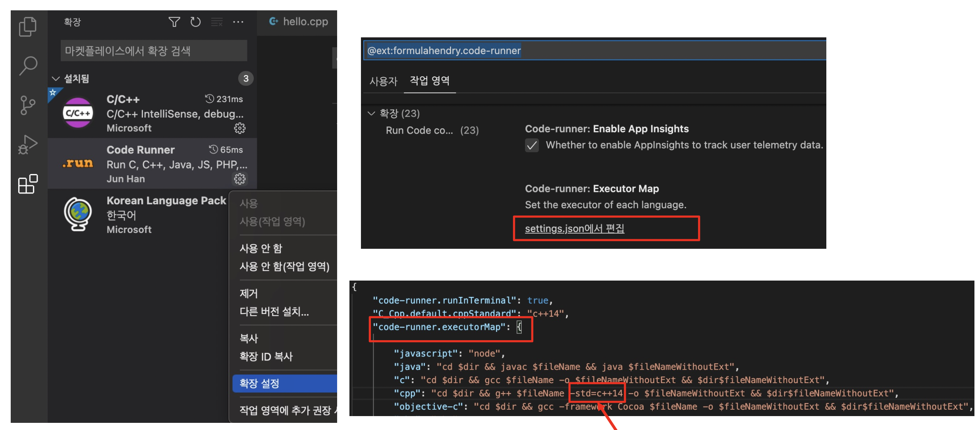
Task: Open the Run and Debug view
Action: (x=28, y=145)
